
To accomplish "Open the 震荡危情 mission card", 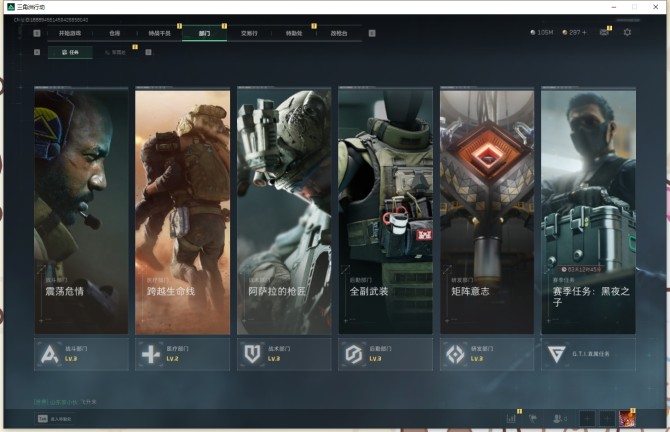I will click(x=81, y=210).
